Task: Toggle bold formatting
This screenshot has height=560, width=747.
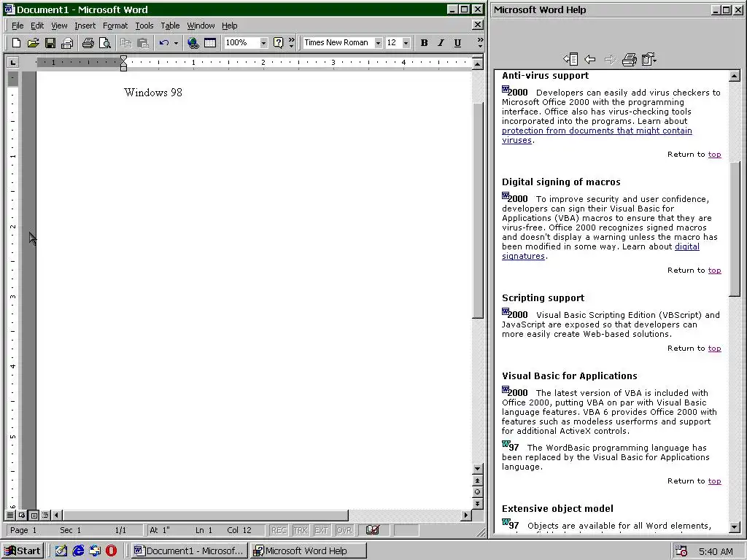Action: (x=424, y=43)
